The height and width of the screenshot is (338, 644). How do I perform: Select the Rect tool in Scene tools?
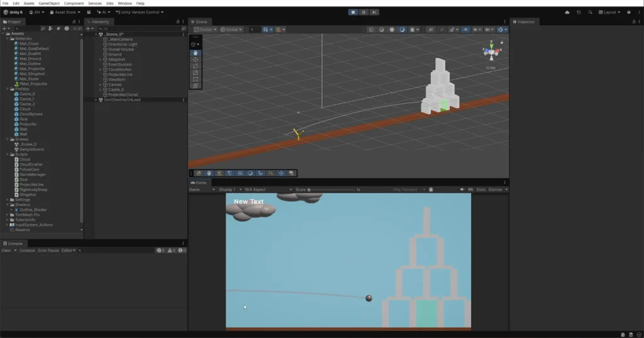click(x=196, y=79)
